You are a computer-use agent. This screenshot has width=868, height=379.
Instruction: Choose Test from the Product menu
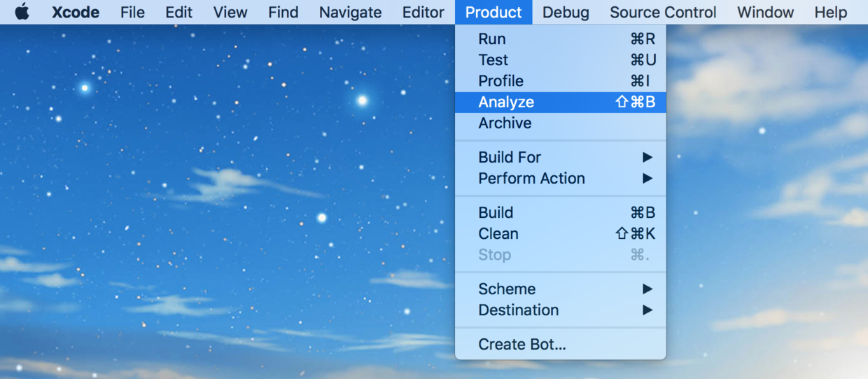coord(560,60)
